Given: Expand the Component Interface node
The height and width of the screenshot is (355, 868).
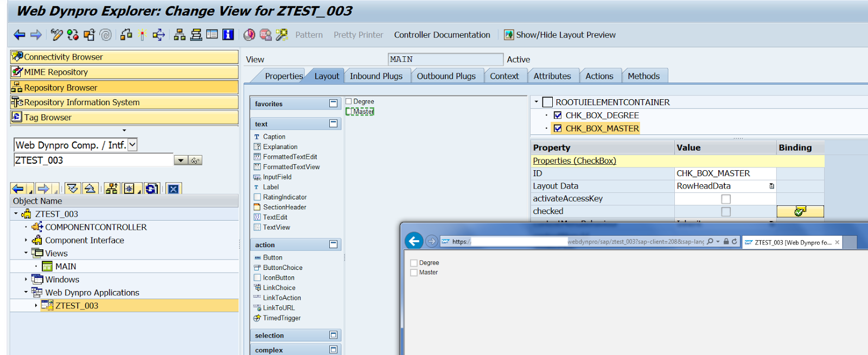Looking at the screenshot, I should 25,240.
